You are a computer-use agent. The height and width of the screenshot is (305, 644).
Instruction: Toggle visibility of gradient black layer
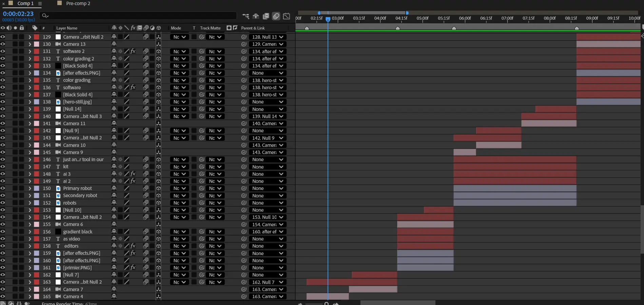point(3,232)
